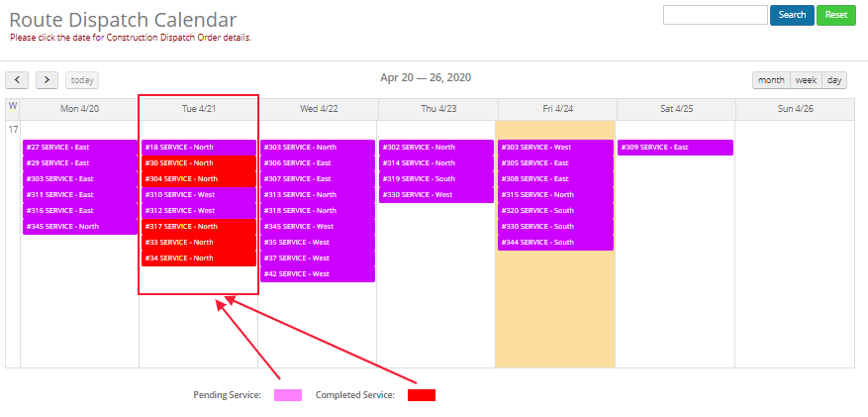This screenshot has width=868, height=417.
Task: Click the Search button
Action: (x=792, y=15)
